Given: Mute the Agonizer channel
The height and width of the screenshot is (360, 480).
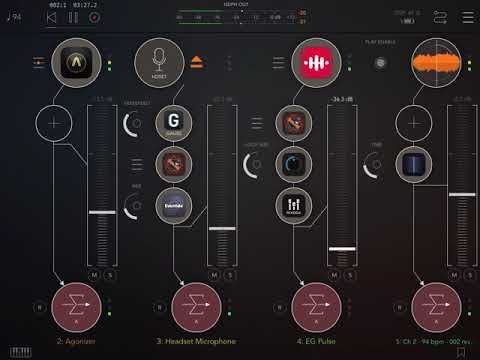Looking at the screenshot, I should 95,275.
